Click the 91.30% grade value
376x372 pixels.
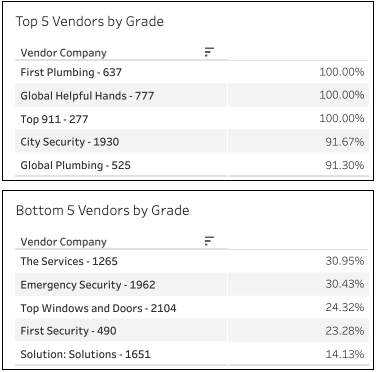click(345, 165)
